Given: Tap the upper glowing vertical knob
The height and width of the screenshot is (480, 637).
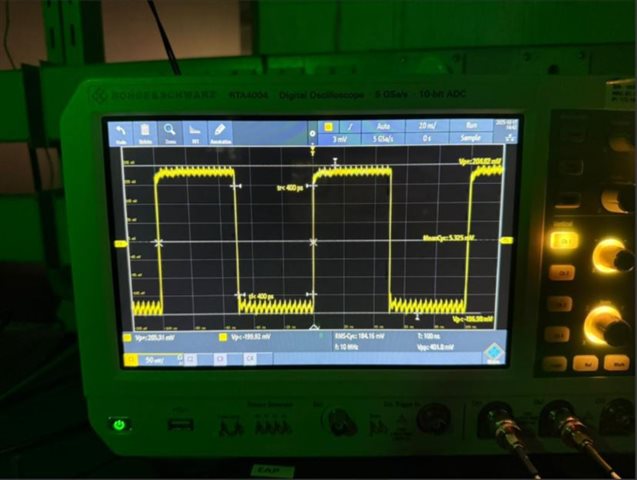Looking at the screenshot, I should pyautogui.click(x=614, y=257).
